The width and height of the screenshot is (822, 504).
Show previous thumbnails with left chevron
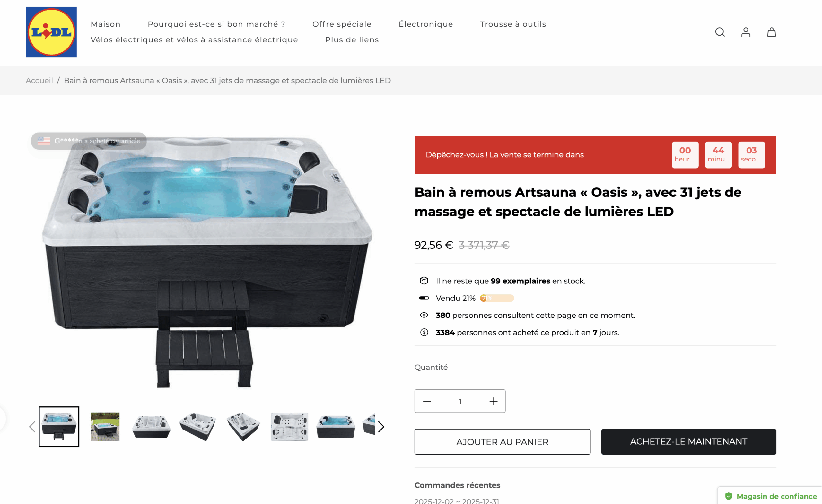(x=32, y=426)
